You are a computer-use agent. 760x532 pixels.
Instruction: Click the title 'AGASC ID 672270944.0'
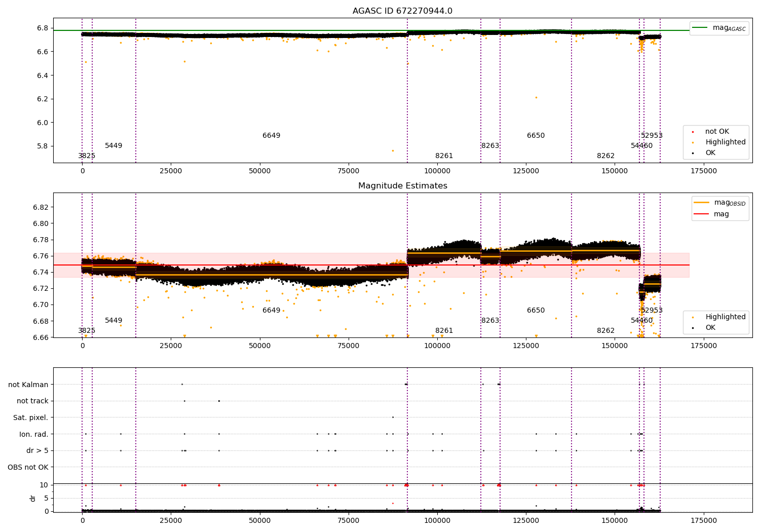(402, 11)
